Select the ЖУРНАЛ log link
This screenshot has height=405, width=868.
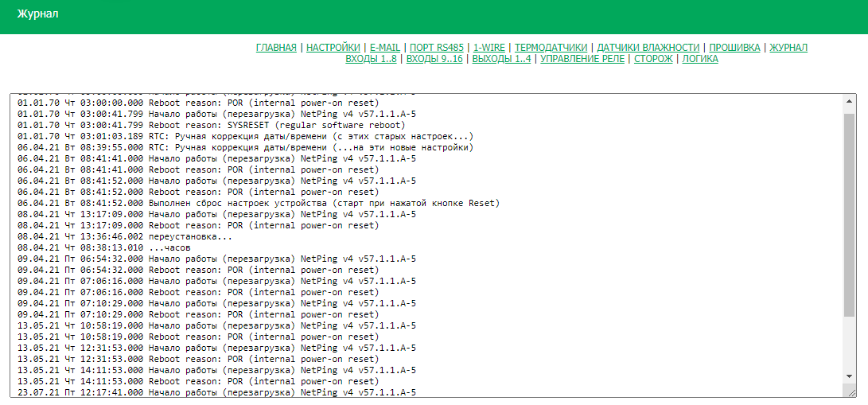[788, 48]
